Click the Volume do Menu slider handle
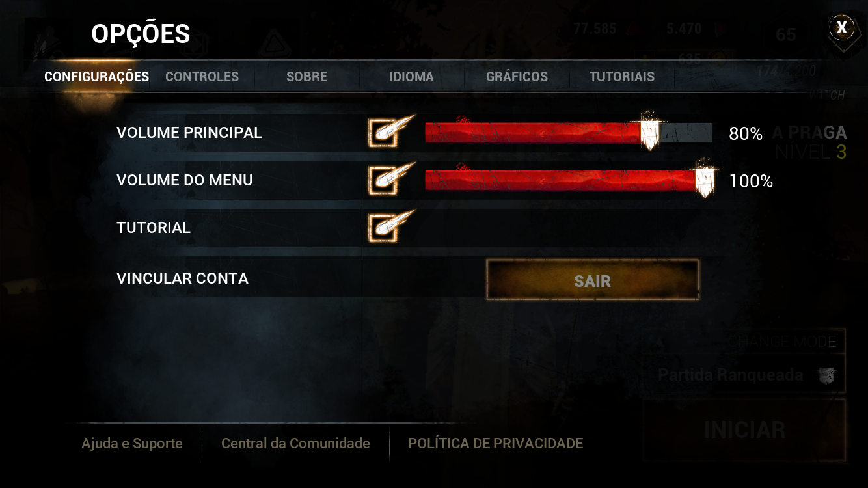This screenshot has height=488, width=868. (x=705, y=180)
